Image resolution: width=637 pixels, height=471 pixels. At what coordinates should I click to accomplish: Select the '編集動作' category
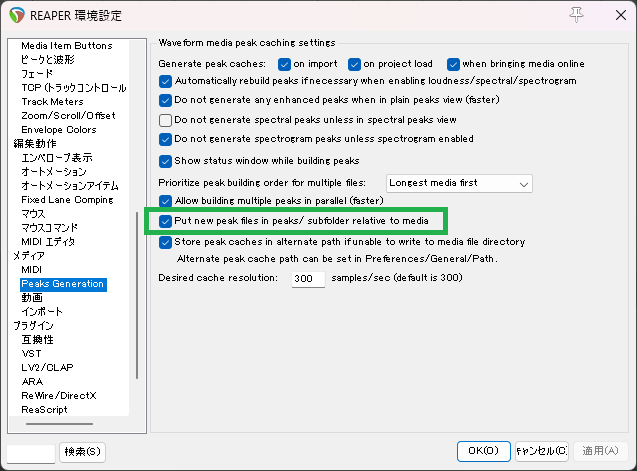click(x=35, y=143)
